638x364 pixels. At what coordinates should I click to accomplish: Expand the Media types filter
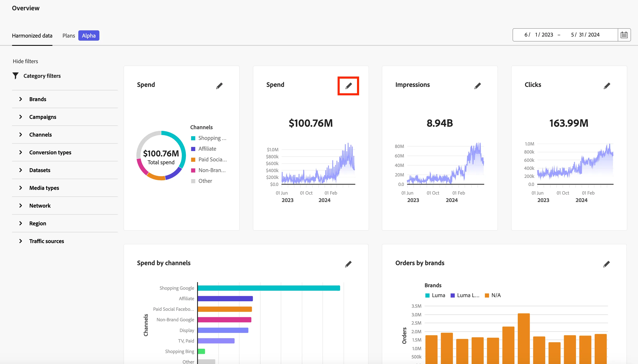pyautogui.click(x=65, y=188)
